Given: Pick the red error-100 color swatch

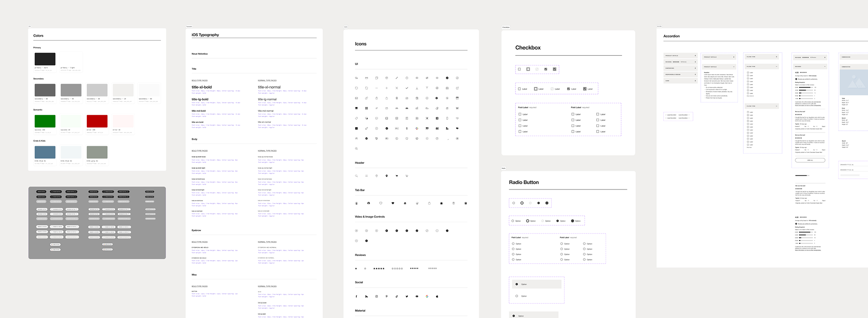Looking at the screenshot, I should (97, 121).
